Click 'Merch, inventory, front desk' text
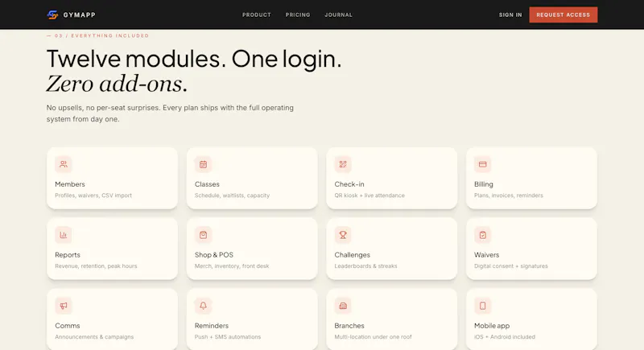This screenshot has width=644, height=350. point(232,266)
